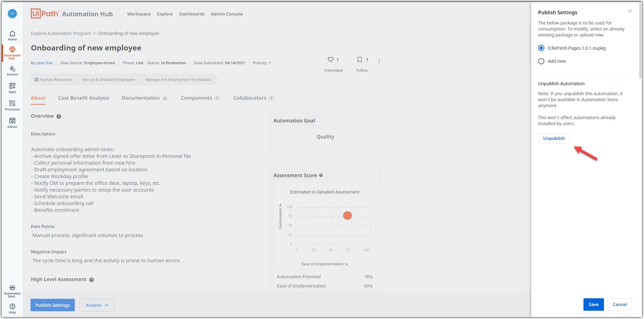This screenshot has height=319, width=644.
Task: Click the Manage Pre-Employment Verification chip
Action: [x=178, y=80]
